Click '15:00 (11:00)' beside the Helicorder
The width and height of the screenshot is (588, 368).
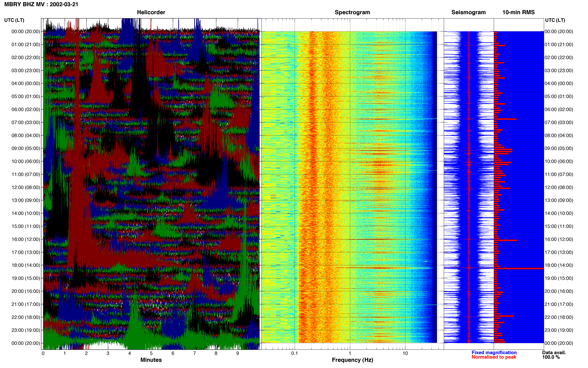[26, 226]
